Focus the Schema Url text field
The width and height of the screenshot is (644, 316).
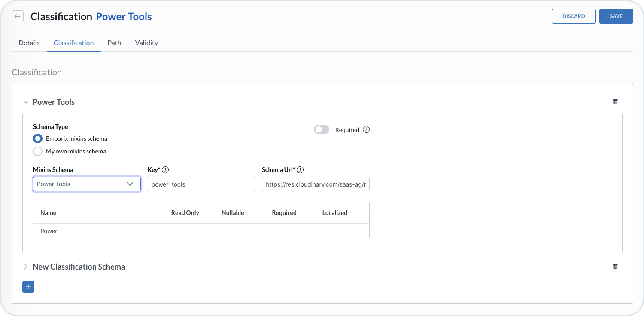coord(315,184)
